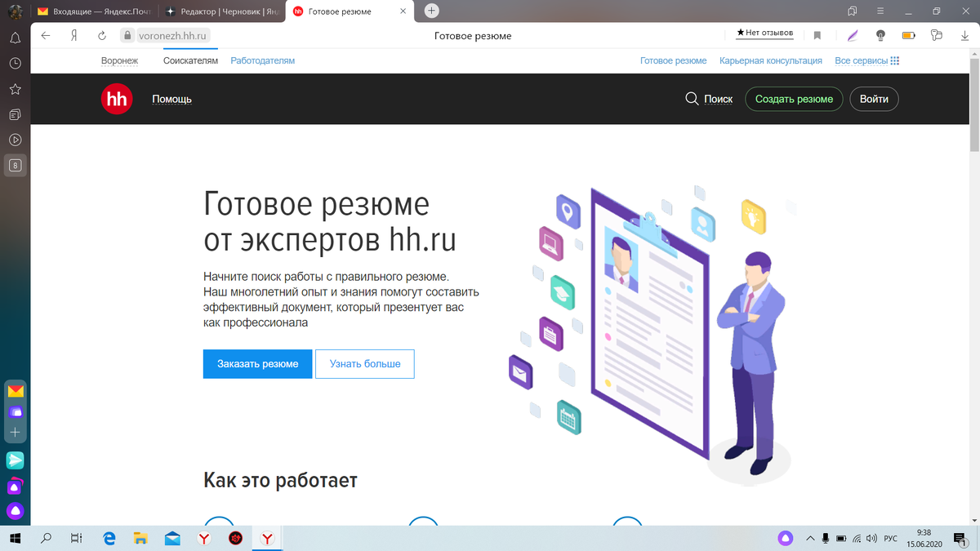Image resolution: width=980 pixels, height=551 pixels.
Task: Click the bookmark flag icon in the toolbar
Action: 817,36
